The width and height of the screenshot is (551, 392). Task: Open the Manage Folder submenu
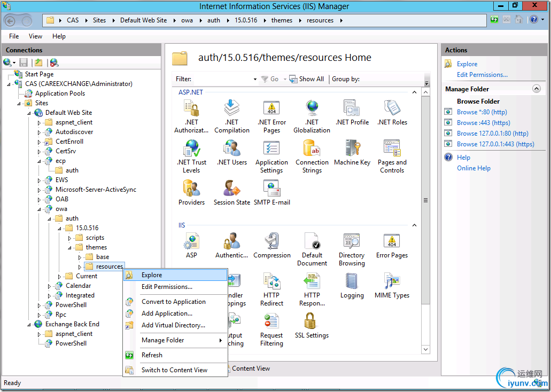click(x=175, y=340)
